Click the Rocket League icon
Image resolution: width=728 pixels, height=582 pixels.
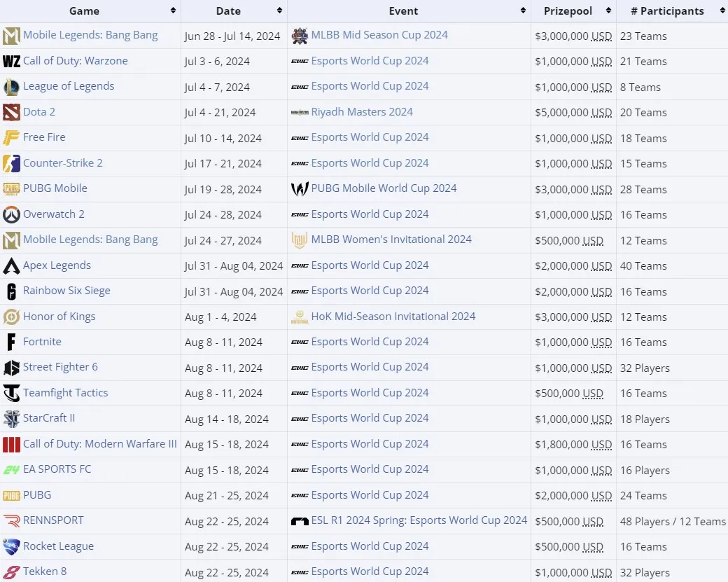[x=11, y=547]
